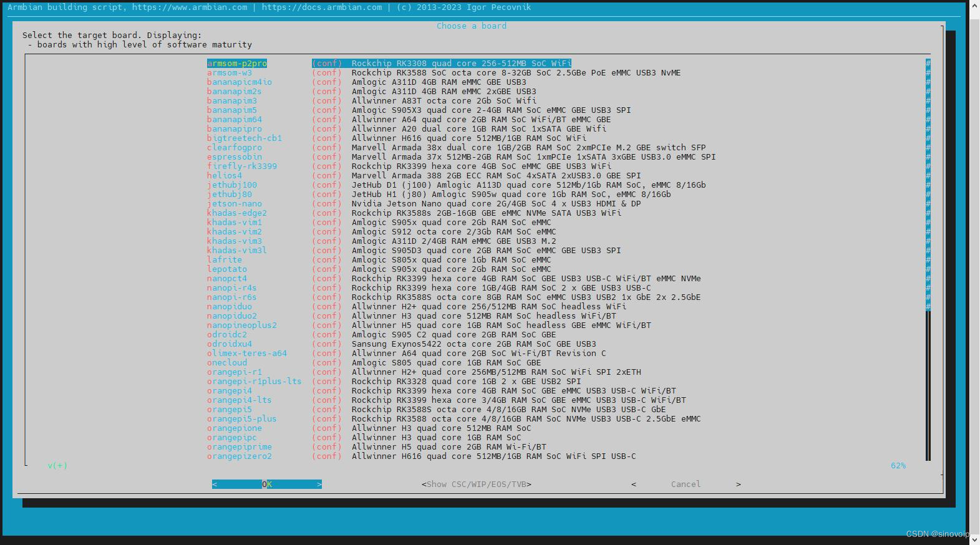Screen dimensions: 980x545
Task: Pick khadas-vim3 board entry
Action: [382, 241]
